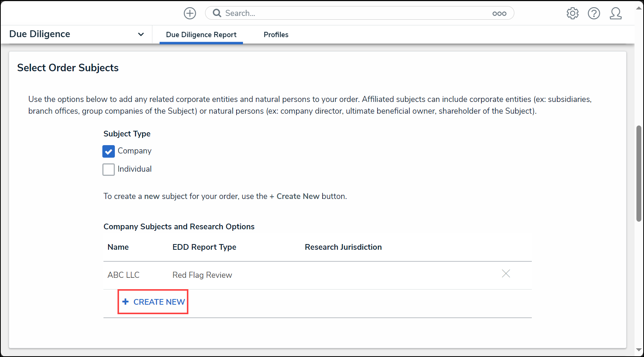Select the ABC LLC subject name
Image resolution: width=644 pixels, height=357 pixels.
(124, 275)
